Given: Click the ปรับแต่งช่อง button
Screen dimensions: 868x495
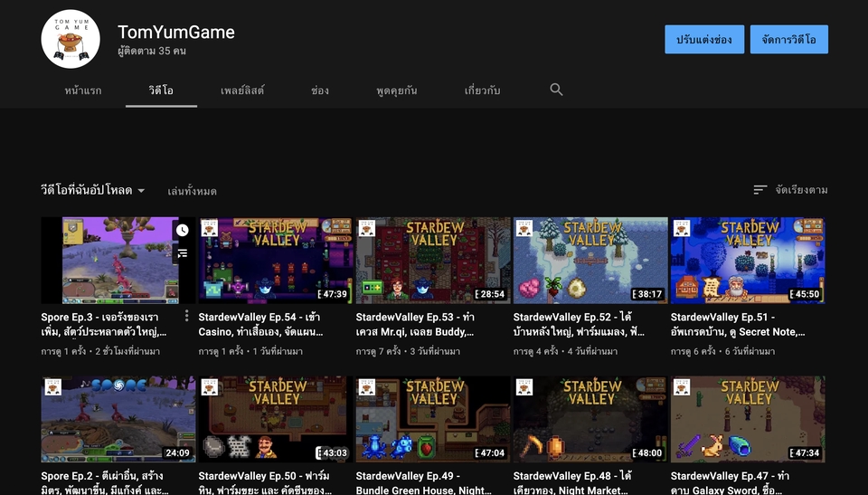Looking at the screenshot, I should click(x=704, y=39).
